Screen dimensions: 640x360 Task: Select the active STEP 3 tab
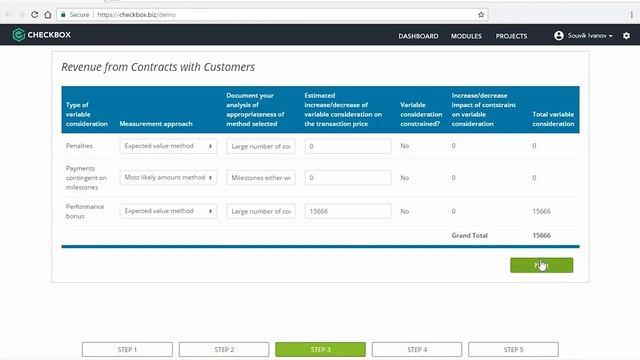coord(320,349)
